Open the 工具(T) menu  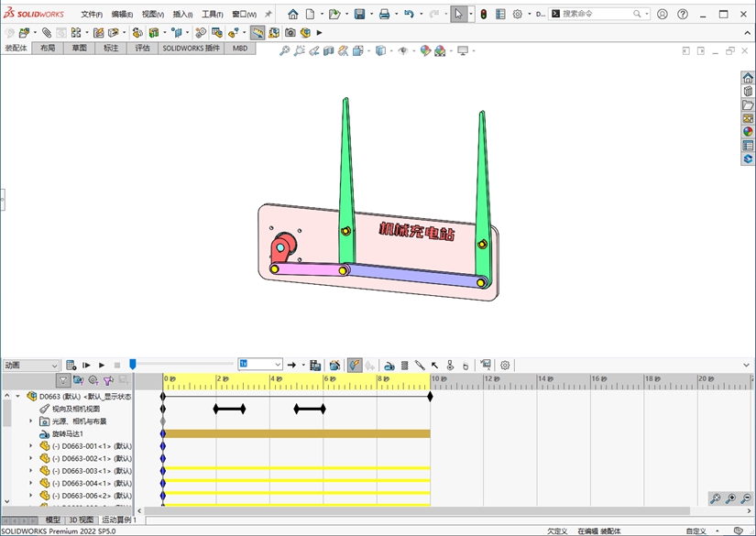[x=212, y=15]
